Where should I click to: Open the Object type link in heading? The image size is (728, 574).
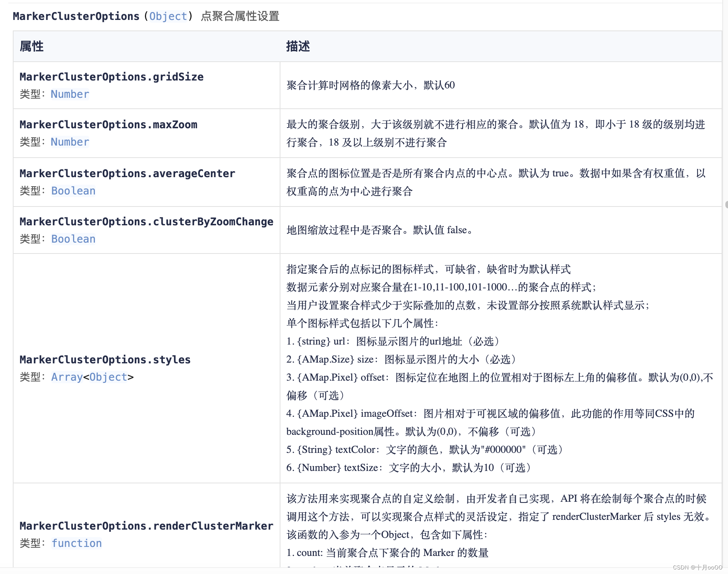(x=168, y=16)
